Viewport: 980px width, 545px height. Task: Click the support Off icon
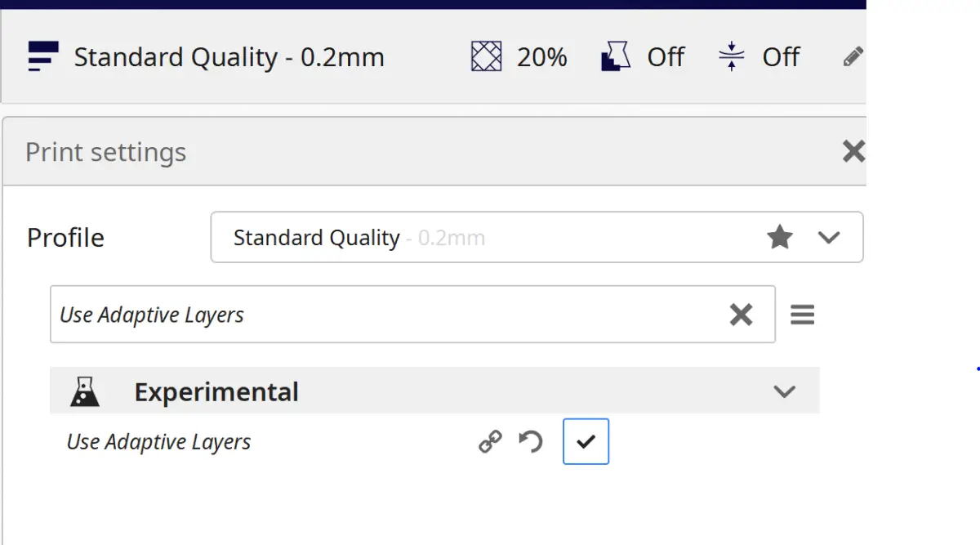[x=617, y=57]
